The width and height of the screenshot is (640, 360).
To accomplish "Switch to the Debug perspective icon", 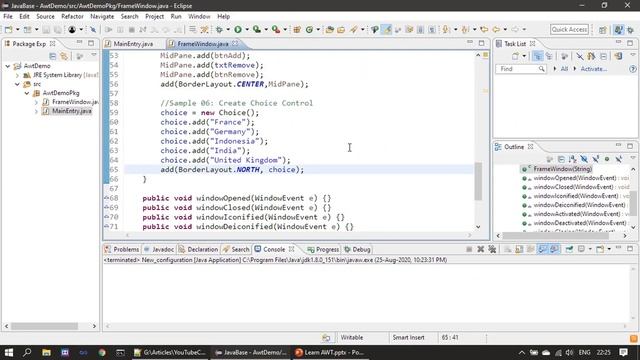I will [x=631, y=30].
